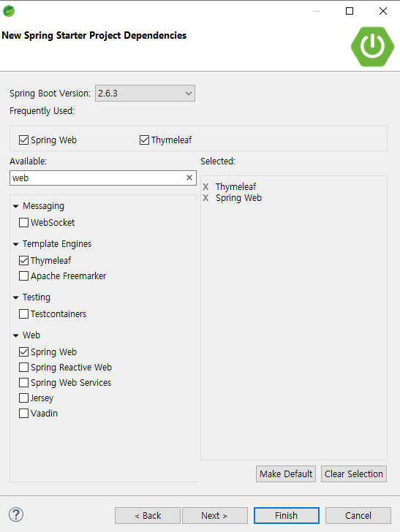400x532 pixels.
Task: Collapse the Web category
Action: [x=15, y=335]
